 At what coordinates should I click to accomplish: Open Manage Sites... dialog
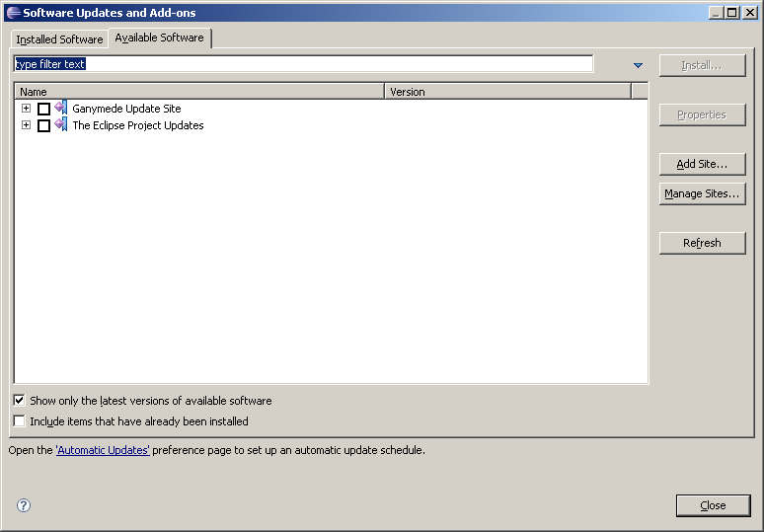pyautogui.click(x=702, y=193)
